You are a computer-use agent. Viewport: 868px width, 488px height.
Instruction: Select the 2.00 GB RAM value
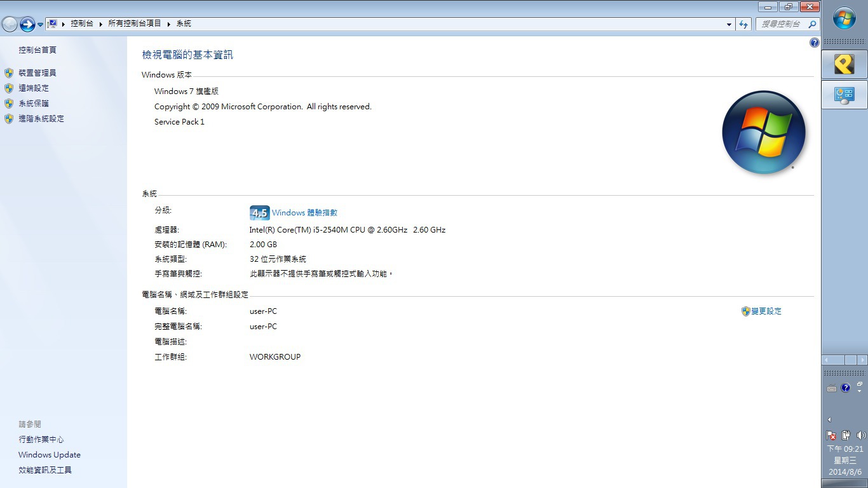tap(263, 245)
